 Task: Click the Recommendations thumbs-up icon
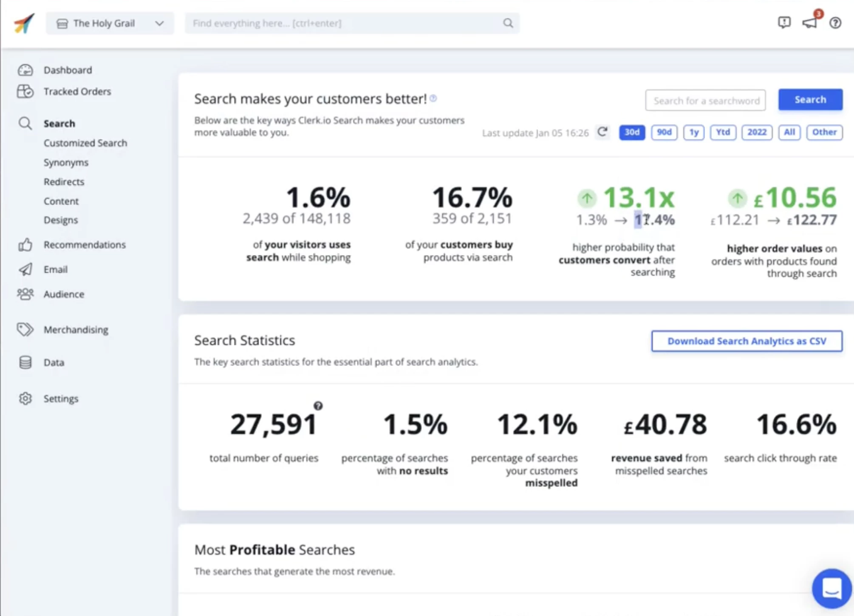pyautogui.click(x=25, y=244)
